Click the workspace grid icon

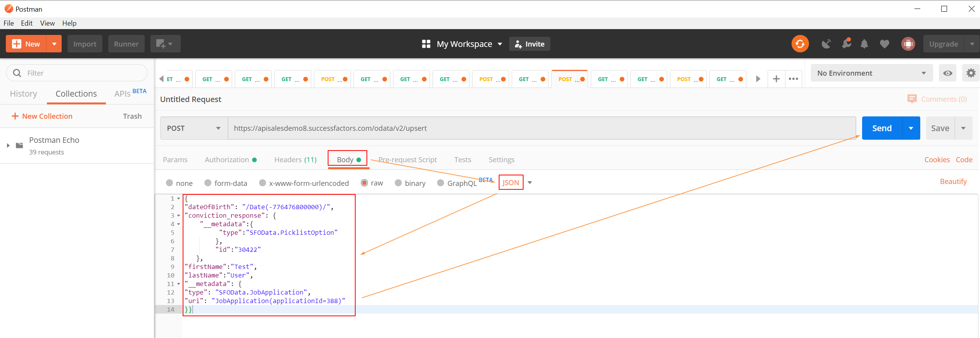click(x=426, y=44)
